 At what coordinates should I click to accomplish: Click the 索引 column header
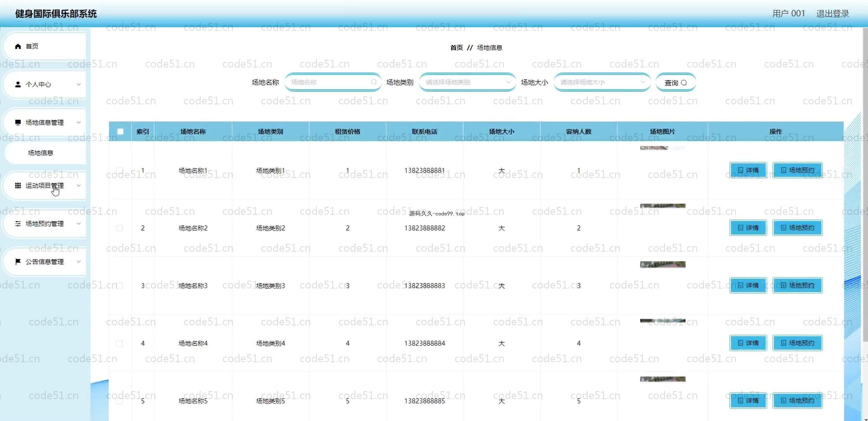point(143,132)
